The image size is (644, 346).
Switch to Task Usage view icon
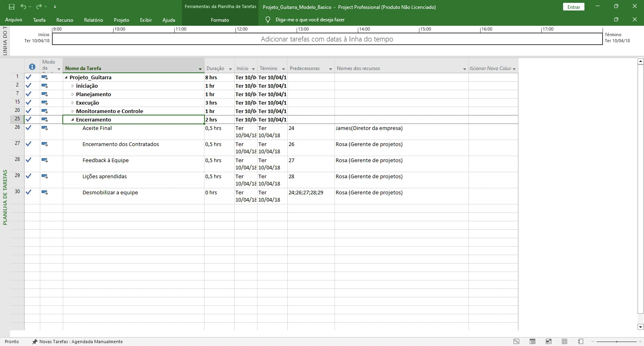(x=533, y=342)
